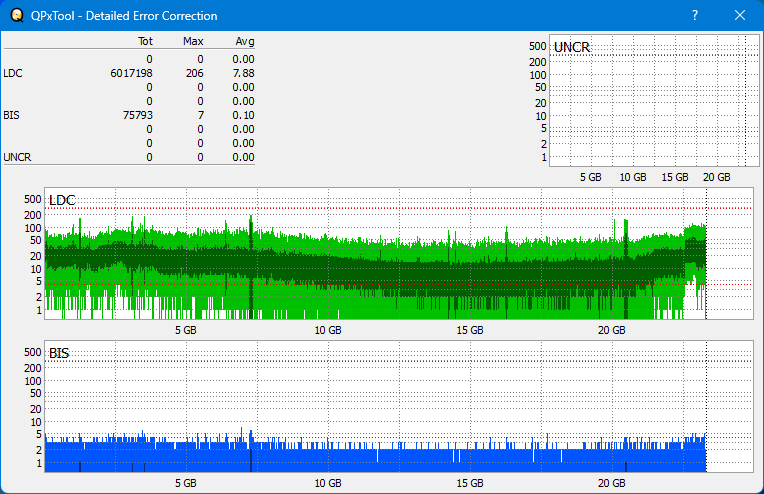Viewport: 764px width, 494px height.
Task: Select the BIS row label in the table
Action: tap(11, 115)
